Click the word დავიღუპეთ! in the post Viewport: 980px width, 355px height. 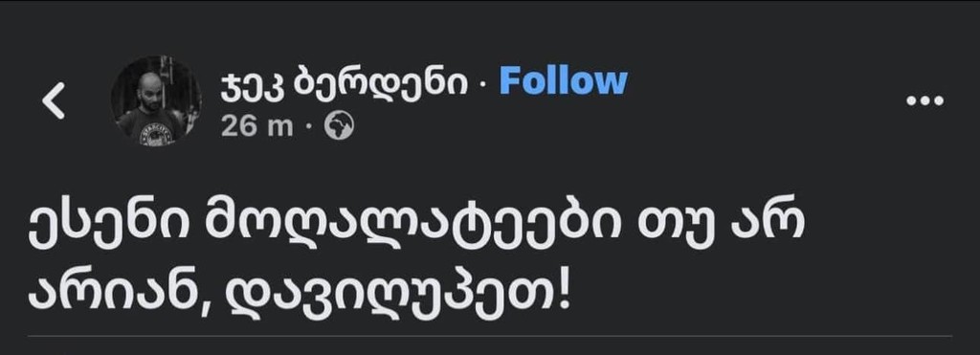pos(398,294)
